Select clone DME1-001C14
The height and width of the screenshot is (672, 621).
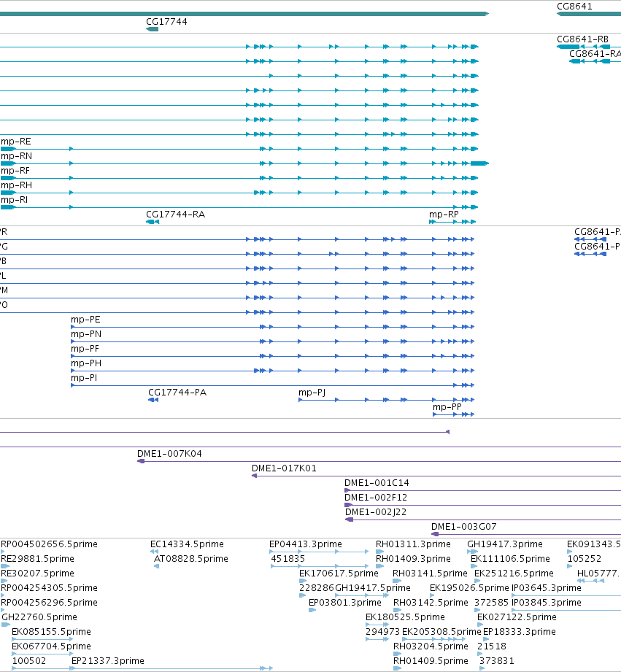pos(377,483)
